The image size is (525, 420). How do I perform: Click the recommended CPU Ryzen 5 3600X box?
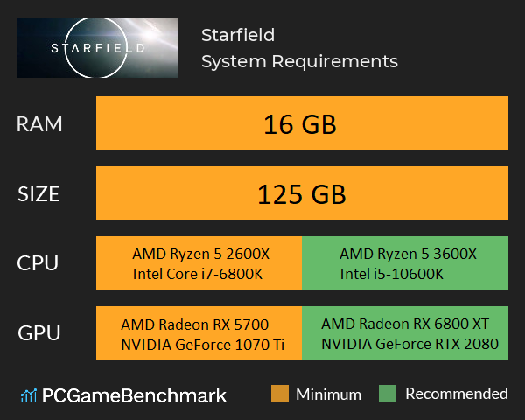405,264
